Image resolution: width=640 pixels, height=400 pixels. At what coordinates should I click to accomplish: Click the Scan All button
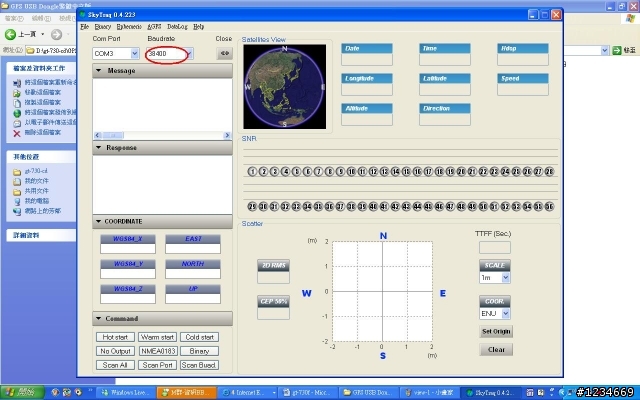(x=115, y=365)
